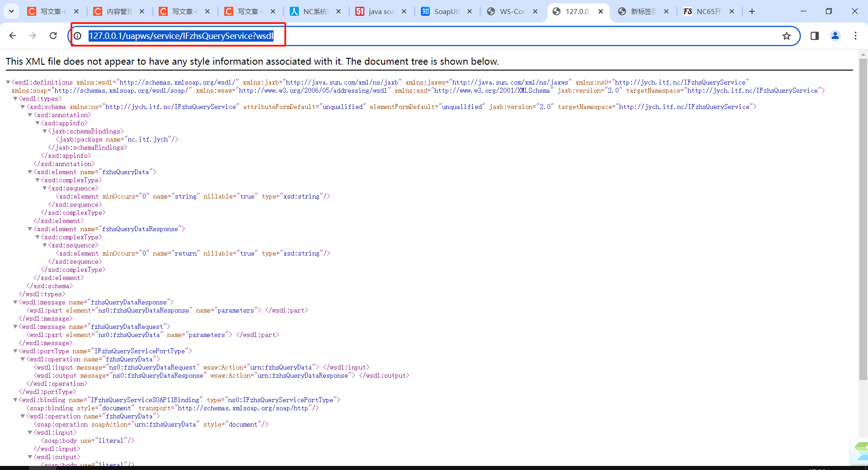View site information icon in address bar
This screenshot has width=868, height=470.
point(78,36)
